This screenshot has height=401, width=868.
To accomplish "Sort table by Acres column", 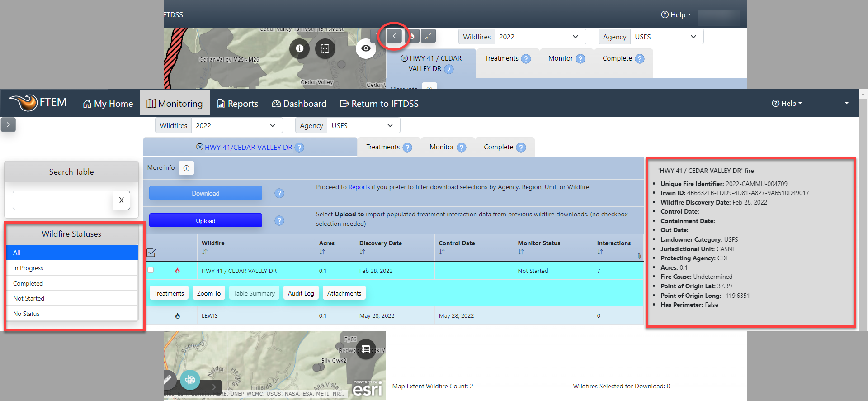I will pos(322,252).
